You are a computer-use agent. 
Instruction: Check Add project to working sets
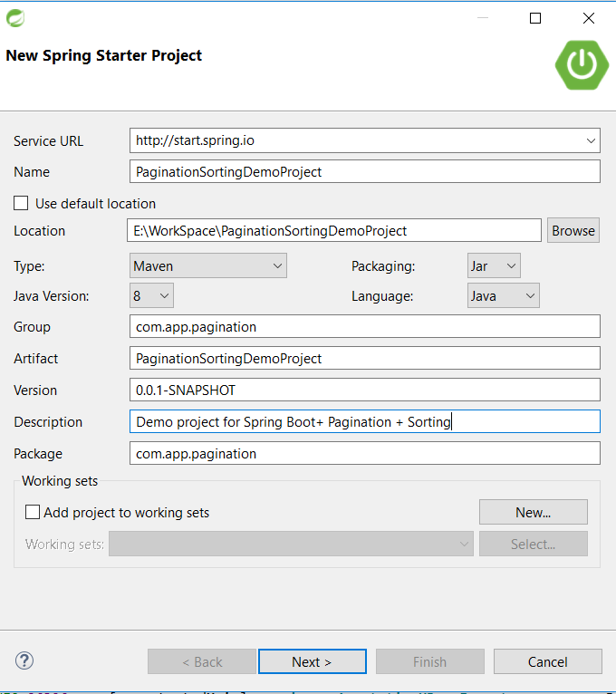pos(34,512)
